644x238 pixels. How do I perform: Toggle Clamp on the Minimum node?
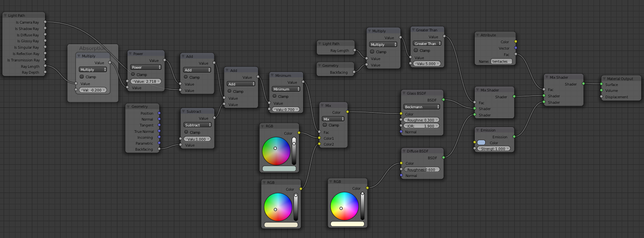pos(275,96)
